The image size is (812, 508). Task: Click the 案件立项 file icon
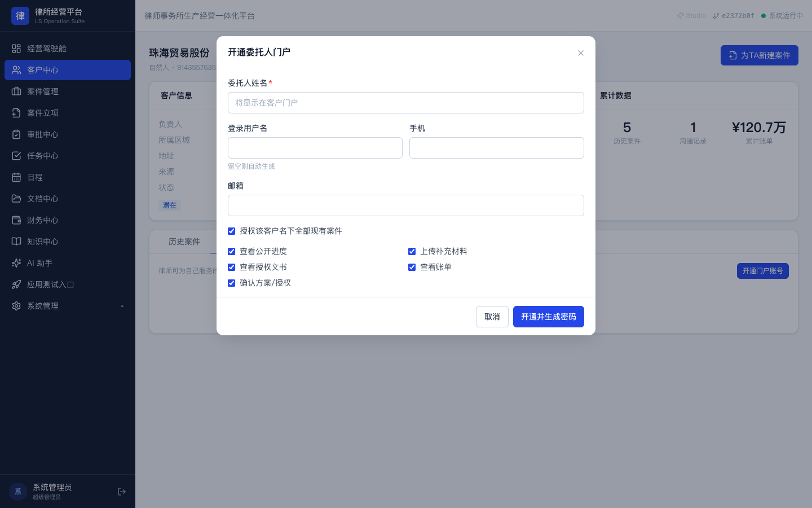[16, 113]
